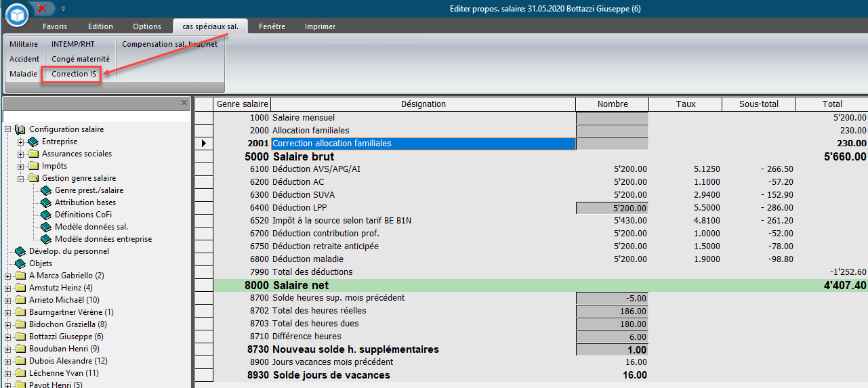868x388 pixels.
Task: Click the book icon of Modèle données entreprise
Action: click(46, 239)
